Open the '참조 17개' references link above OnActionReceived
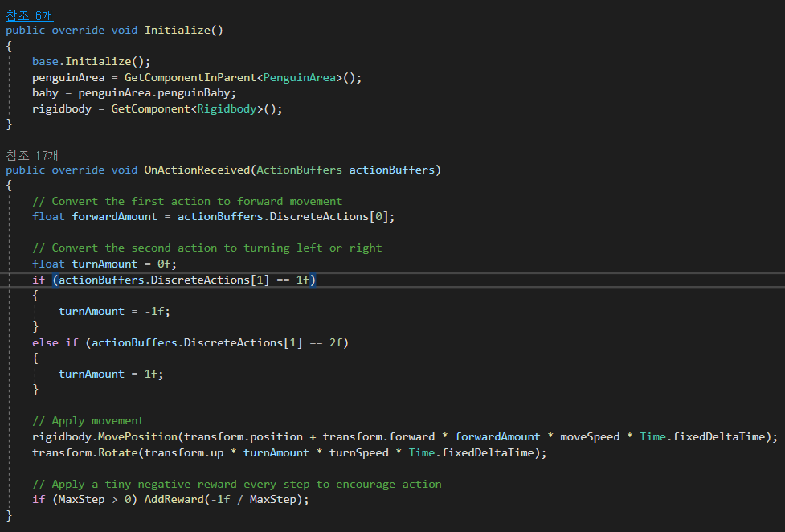The height and width of the screenshot is (532, 785). (32, 155)
